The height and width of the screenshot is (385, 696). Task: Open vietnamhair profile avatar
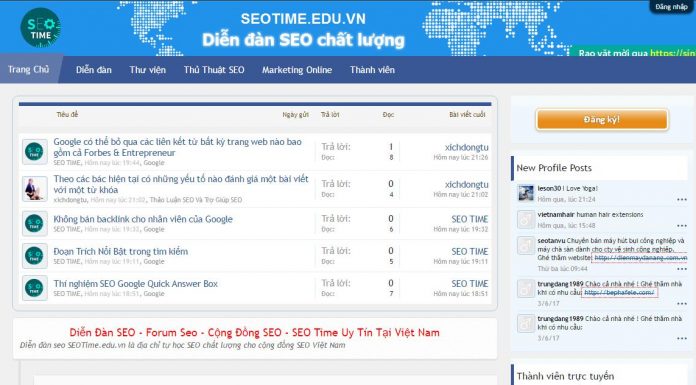(x=526, y=219)
